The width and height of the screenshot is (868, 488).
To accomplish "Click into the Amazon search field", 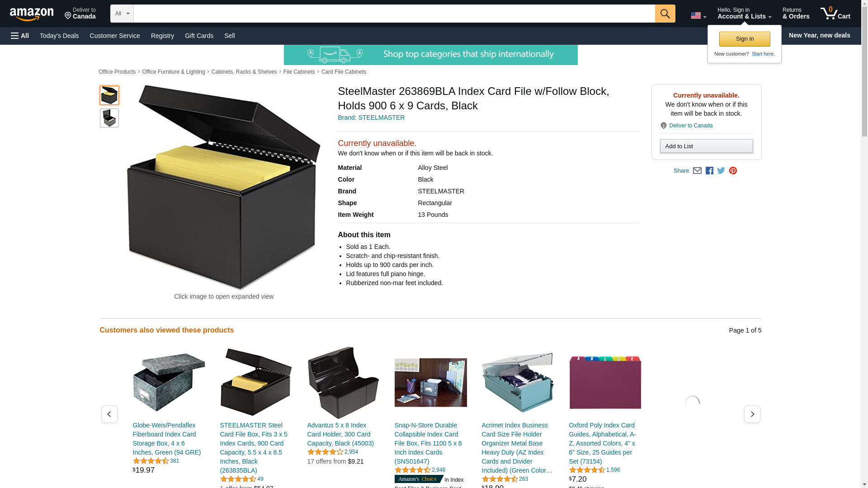I will [394, 14].
